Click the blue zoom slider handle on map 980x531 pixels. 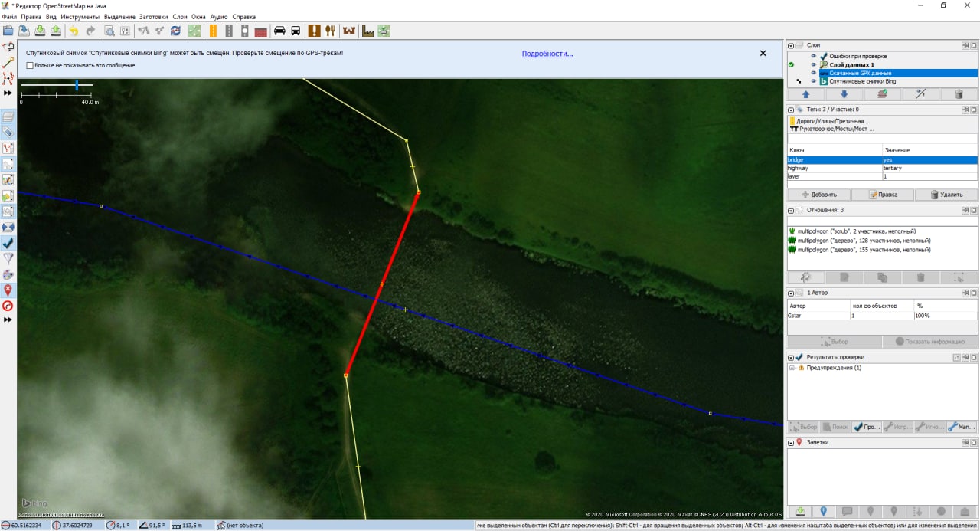coord(77,85)
